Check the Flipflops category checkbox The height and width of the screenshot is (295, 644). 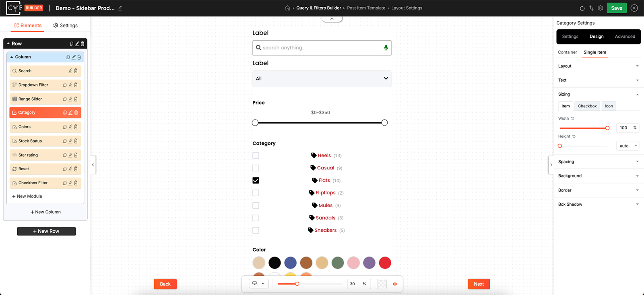pyautogui.click(x=256, y=193)
